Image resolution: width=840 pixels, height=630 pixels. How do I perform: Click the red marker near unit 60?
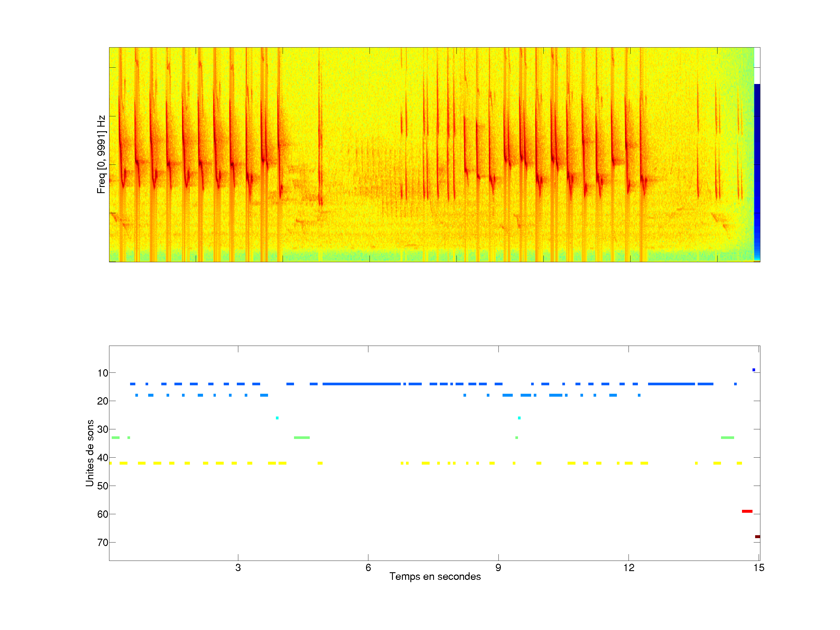coord(747,511)
